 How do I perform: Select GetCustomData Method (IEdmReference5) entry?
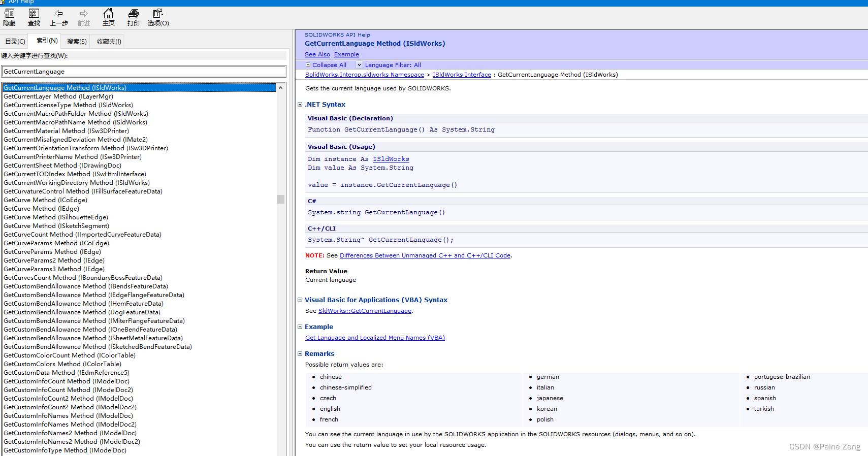point(67,373)
